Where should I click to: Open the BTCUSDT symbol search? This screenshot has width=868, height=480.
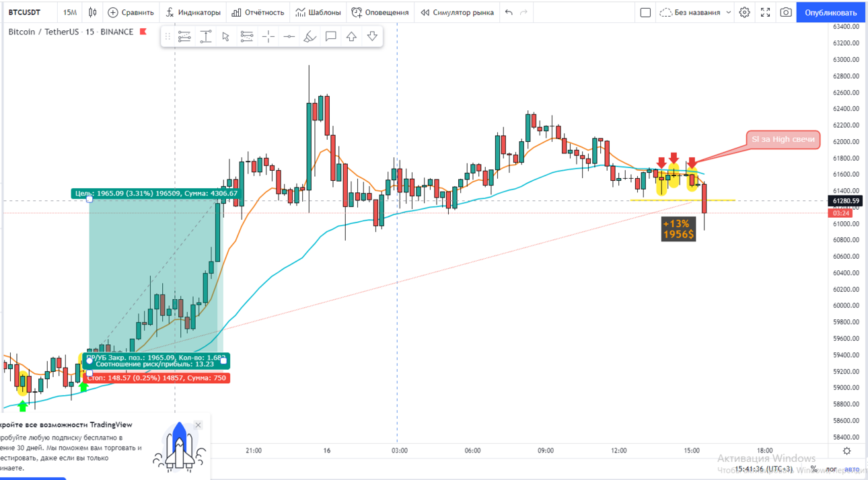25,12
